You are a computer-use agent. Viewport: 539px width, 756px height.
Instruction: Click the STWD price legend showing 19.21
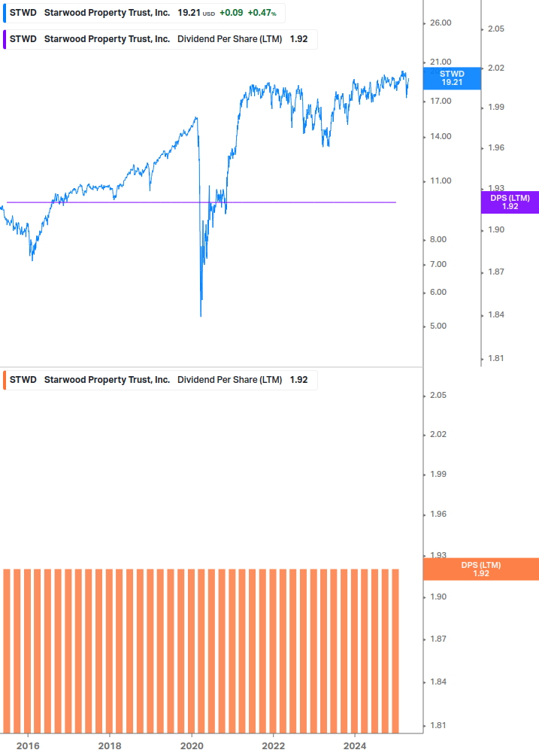pos(144,13)
